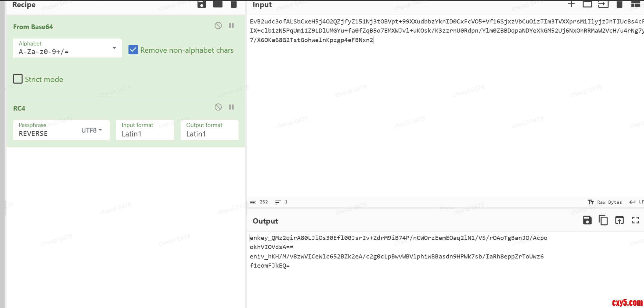Disable the From Base64 operation
644x308 pixels.
(x=218, y=26)
